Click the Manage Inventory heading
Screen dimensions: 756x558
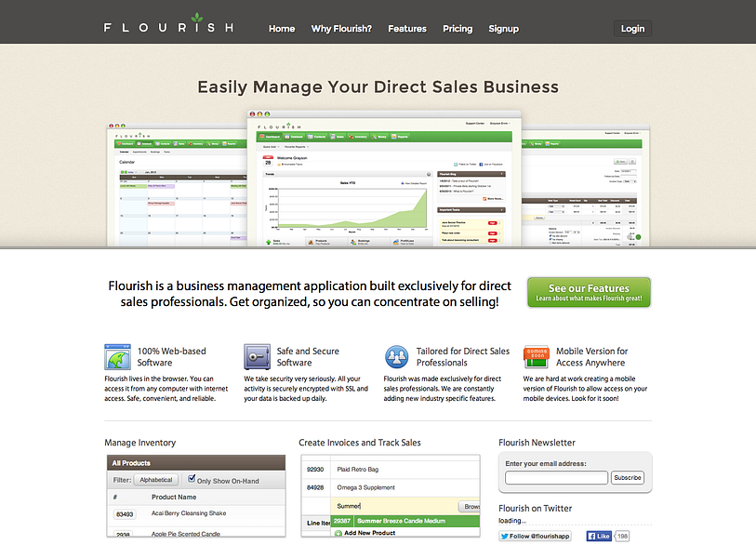(x=139, y=443)
